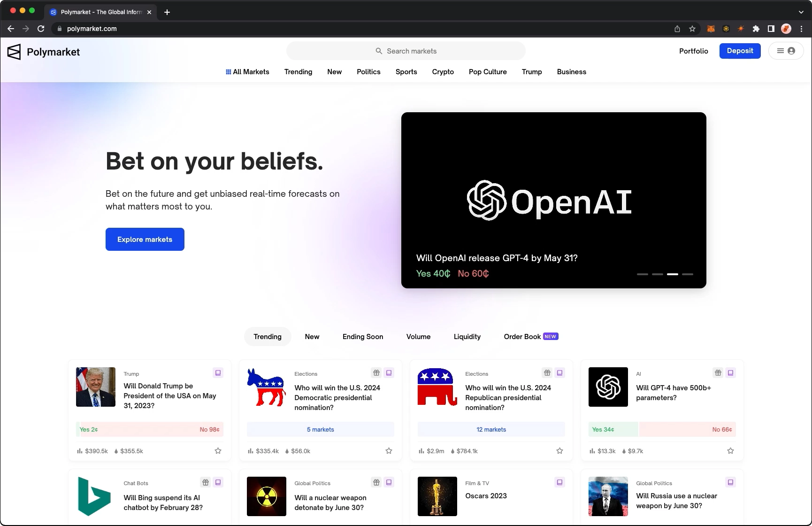Click the search magnifier icon
This screenshot has width=812, height=526.
click(379, 51)
